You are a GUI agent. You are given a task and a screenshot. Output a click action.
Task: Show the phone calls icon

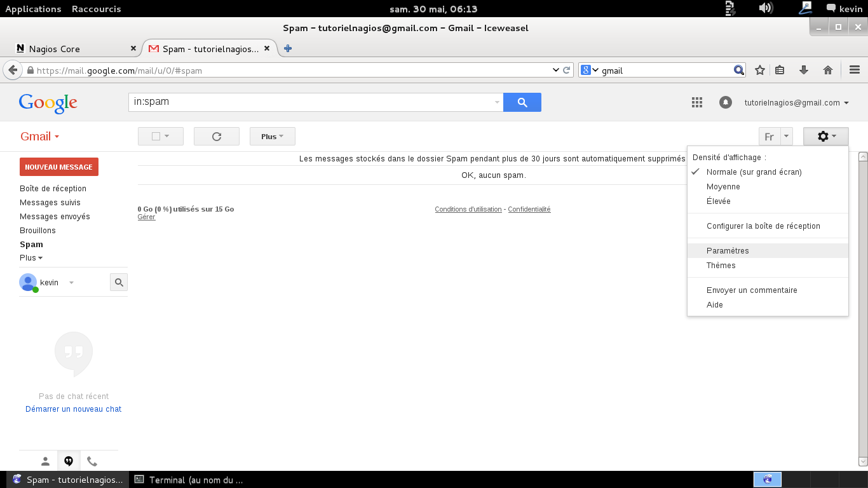tap(92, 461)
